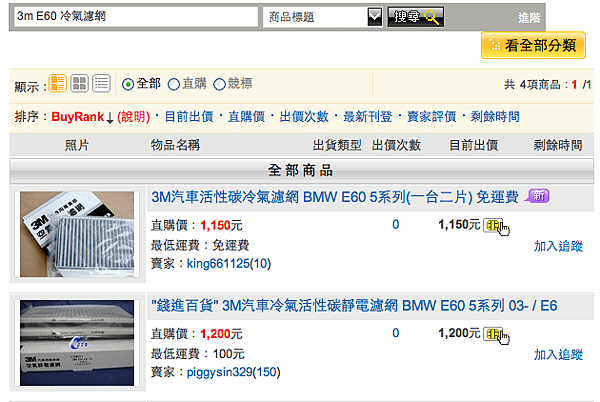Sort by 出價次數
The width and height of the screenshot is (600, 402).
pyautogui.click(x=304, y=117)
